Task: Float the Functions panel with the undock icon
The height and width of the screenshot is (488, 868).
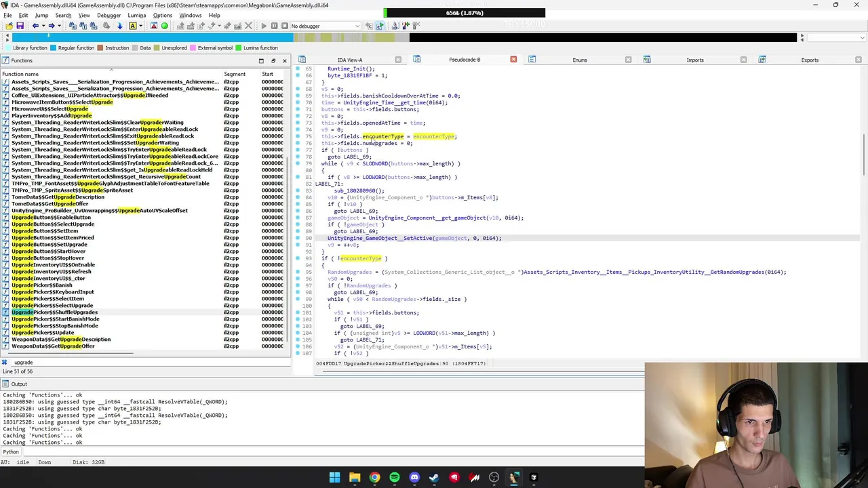Action: (x=273, y=61)
